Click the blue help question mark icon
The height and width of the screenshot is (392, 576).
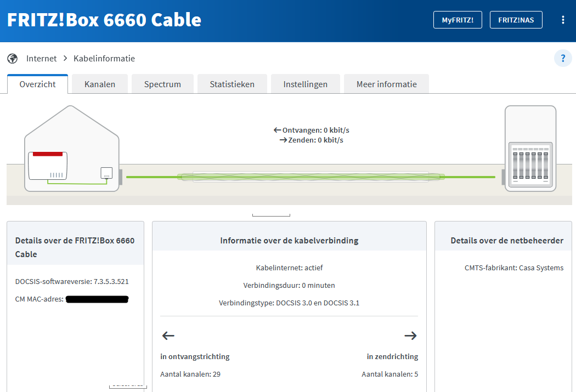click(x=563, y=58)
